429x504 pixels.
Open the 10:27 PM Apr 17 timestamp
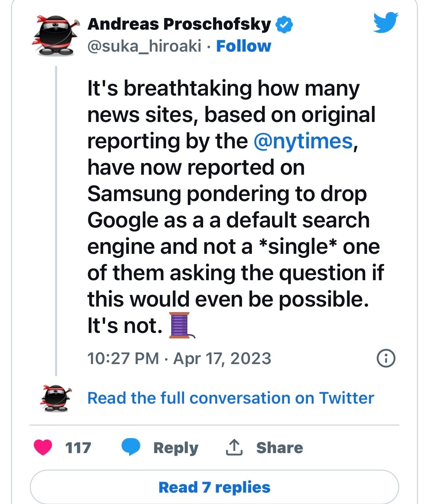point(179,358)
